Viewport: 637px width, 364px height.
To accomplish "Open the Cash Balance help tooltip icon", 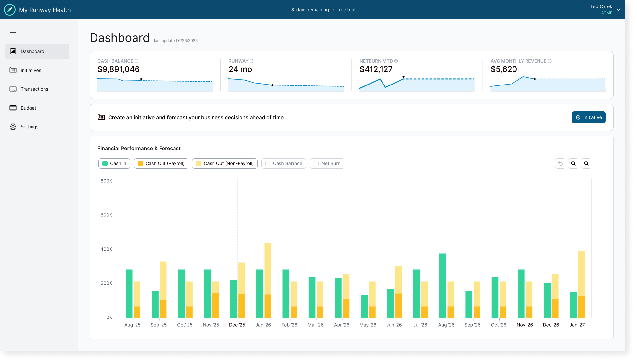I will coord(136,61).
